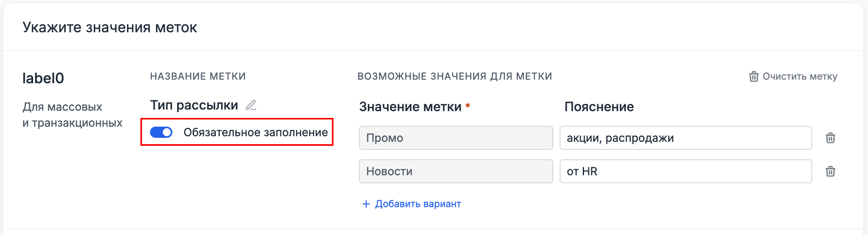
Task: Click the Добавить вариант link
Action: pyautogui.click(x=418, y=204)
